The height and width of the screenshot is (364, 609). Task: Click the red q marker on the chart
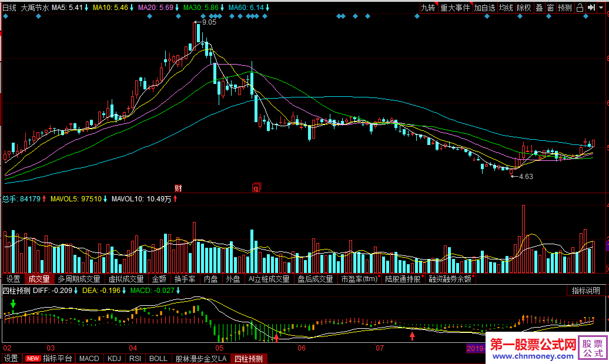click(x=256, y=188)
